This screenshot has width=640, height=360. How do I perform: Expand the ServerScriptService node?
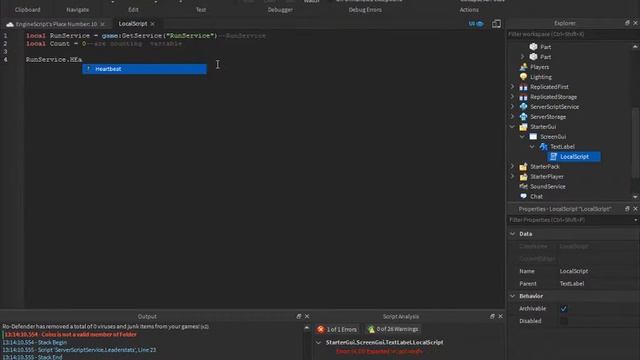coord(513,107)
